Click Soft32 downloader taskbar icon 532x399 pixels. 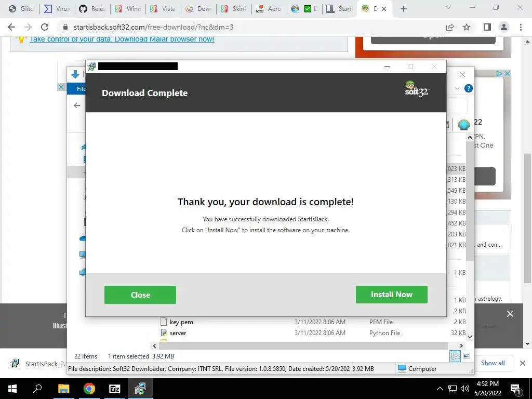(x=140, y=389)
